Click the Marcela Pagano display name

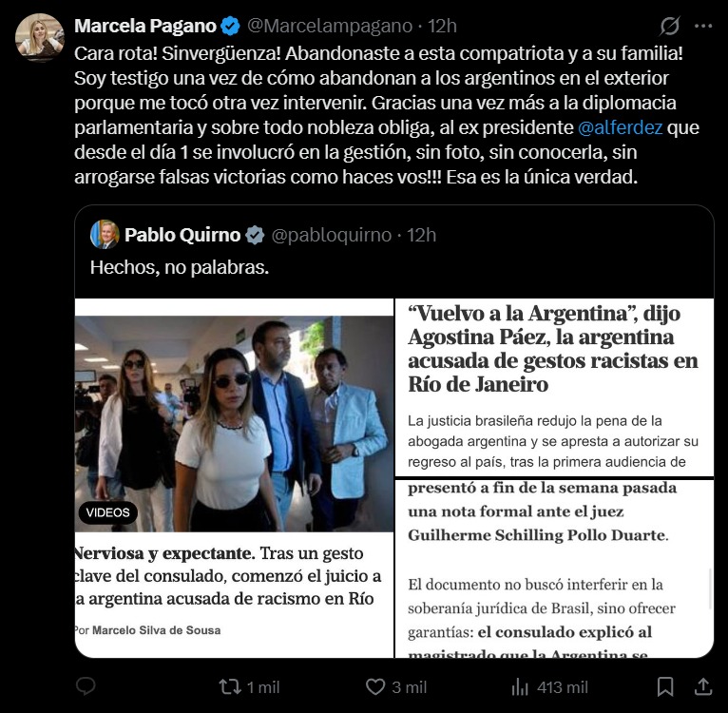(x=145, y=26)
